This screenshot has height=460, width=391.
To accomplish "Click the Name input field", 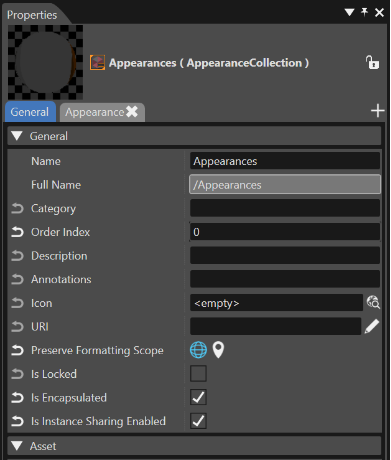I will pyautogui.click(x=285, y=161).
